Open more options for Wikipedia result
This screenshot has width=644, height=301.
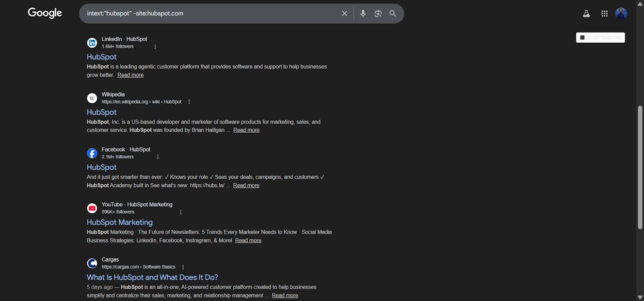pyautogui.click(x=189, y=102)
